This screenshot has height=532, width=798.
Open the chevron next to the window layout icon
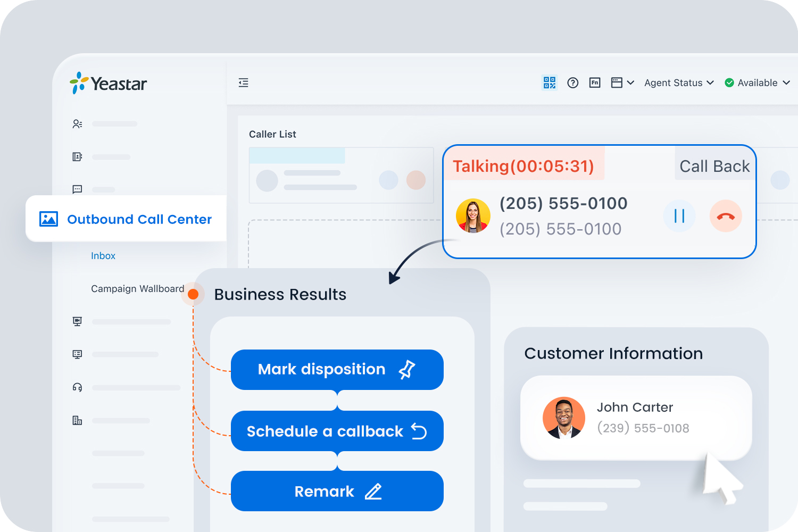[631, 82]
